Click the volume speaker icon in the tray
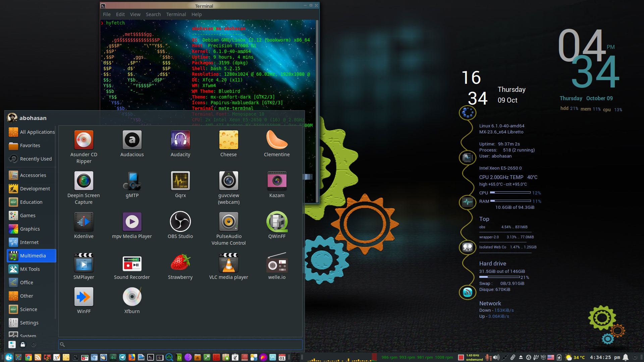 496,357
